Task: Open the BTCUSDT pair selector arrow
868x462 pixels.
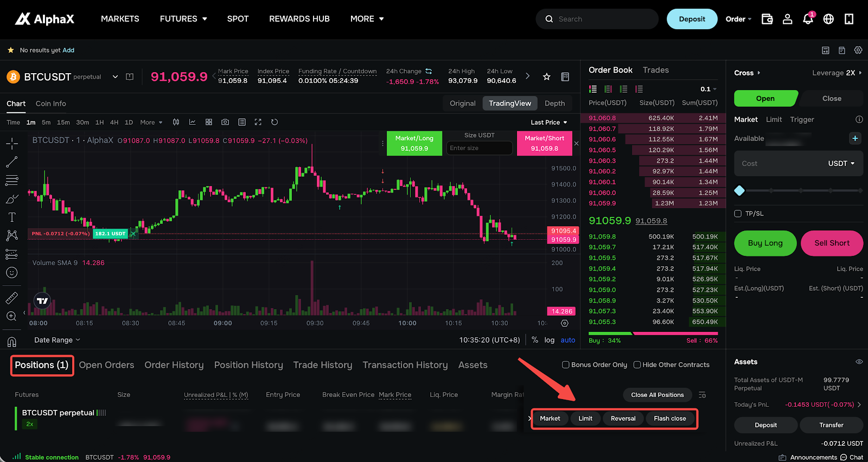Action: click(x=115, y=77)
